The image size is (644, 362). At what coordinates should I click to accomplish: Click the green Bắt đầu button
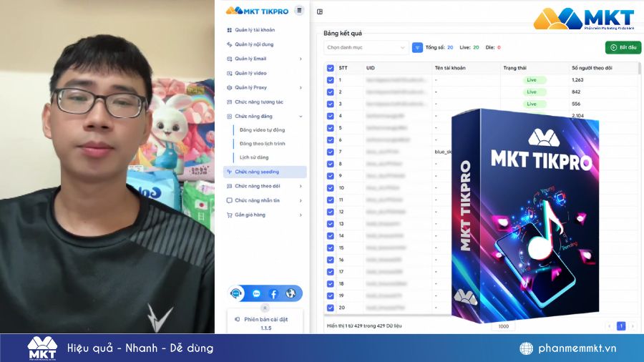(x=623, y=48)
